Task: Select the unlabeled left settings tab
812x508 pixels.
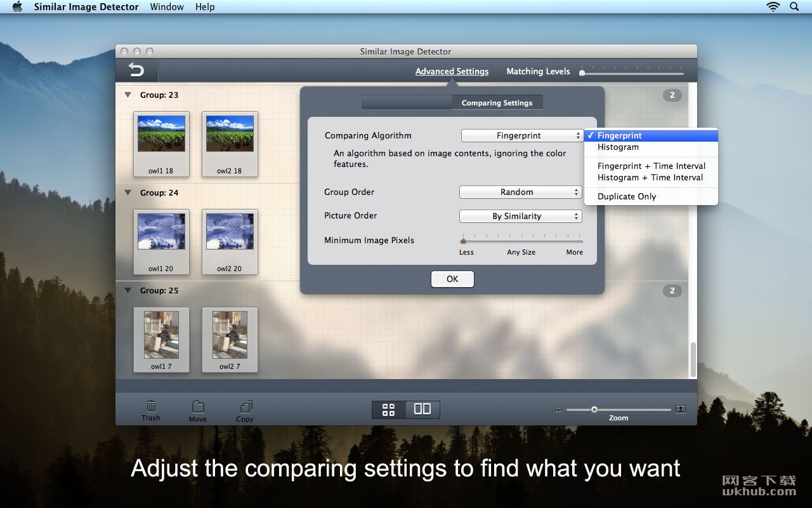Action: point(407,103)
